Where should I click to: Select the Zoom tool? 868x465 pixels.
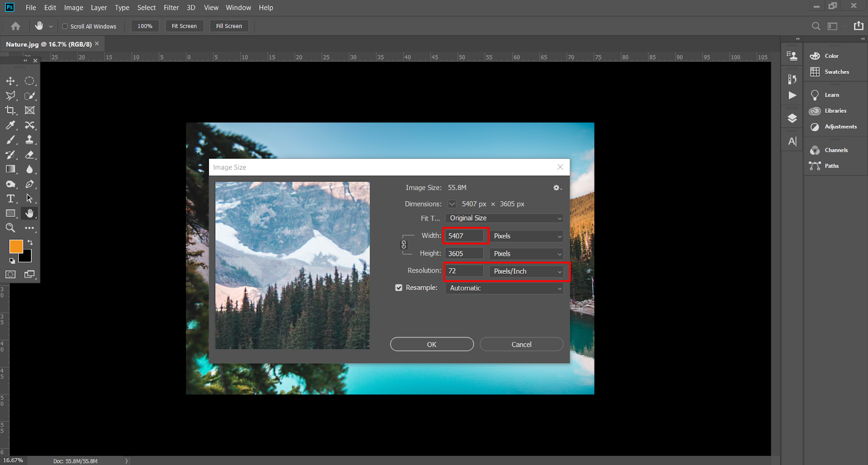[x=10, y=228]
